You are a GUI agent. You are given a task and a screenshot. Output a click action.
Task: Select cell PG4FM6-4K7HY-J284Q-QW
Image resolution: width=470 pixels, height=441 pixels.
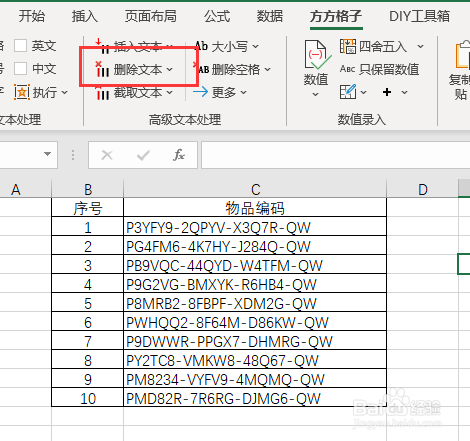255,246
